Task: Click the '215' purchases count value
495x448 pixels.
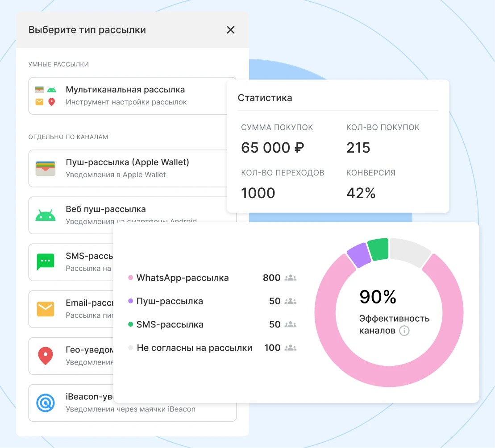Action: pos(358,148)
